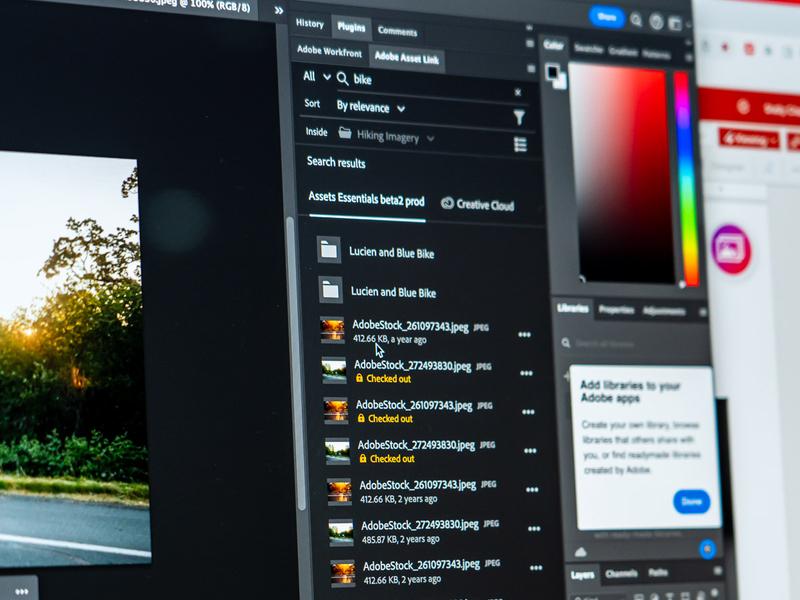
Task: Collapse the panel with double-chevron icon
Action: point(278,10)
